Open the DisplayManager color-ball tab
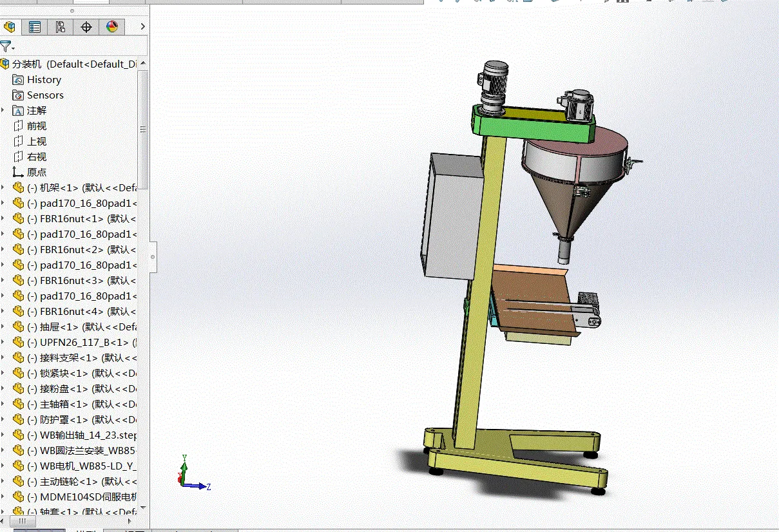This screenshot has width=779, height=532. tap(112, 26)
